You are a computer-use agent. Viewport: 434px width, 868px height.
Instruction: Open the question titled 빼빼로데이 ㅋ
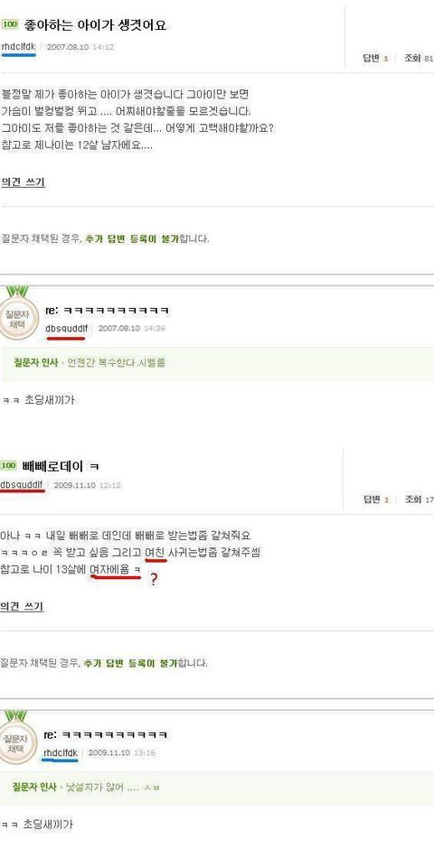pos(60,465)
